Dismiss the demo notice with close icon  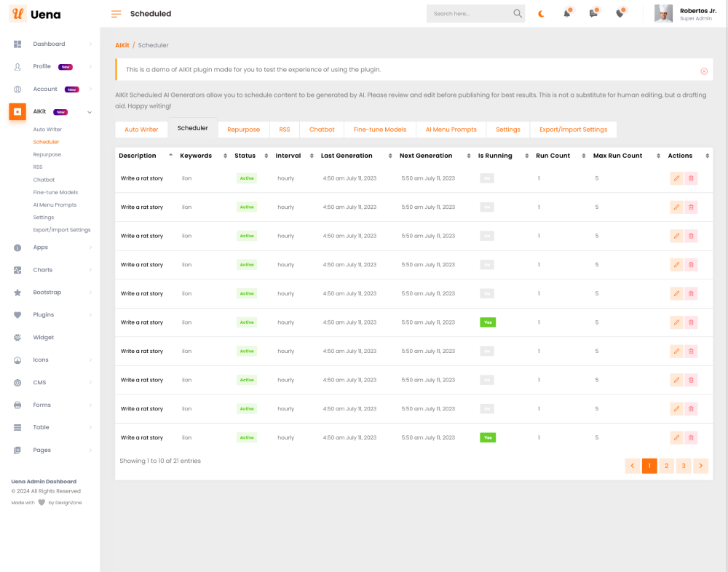pos(704,71)
